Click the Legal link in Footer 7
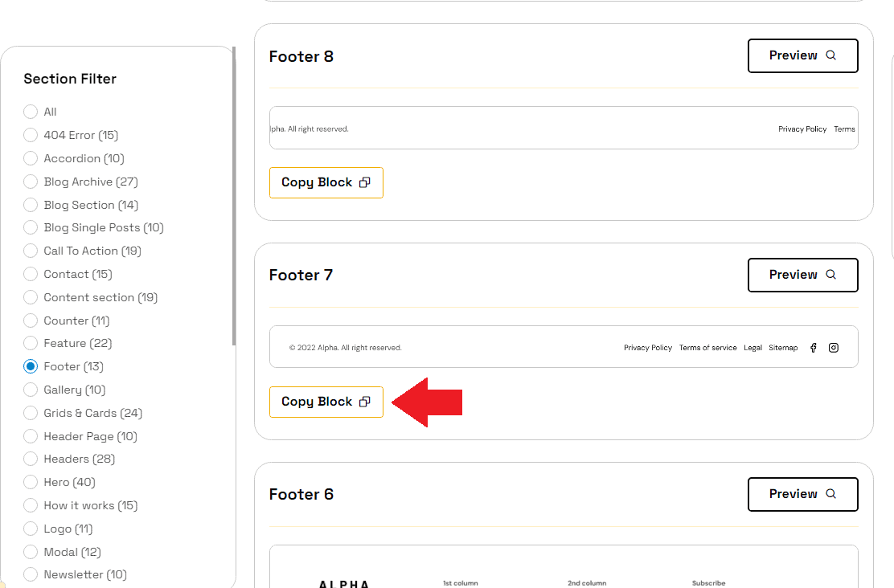Viewport: 894px width, 588px height. tap(753, 348)
